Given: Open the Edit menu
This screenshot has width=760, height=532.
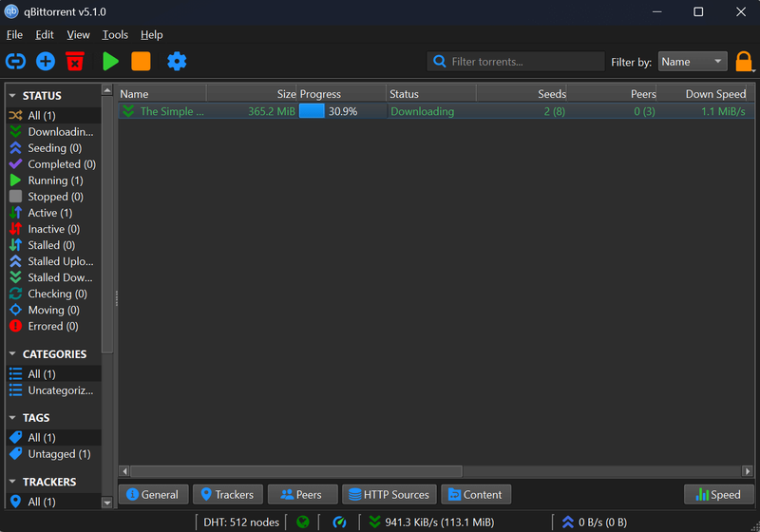Looking at the screenshot, I should tap(44, 35).
